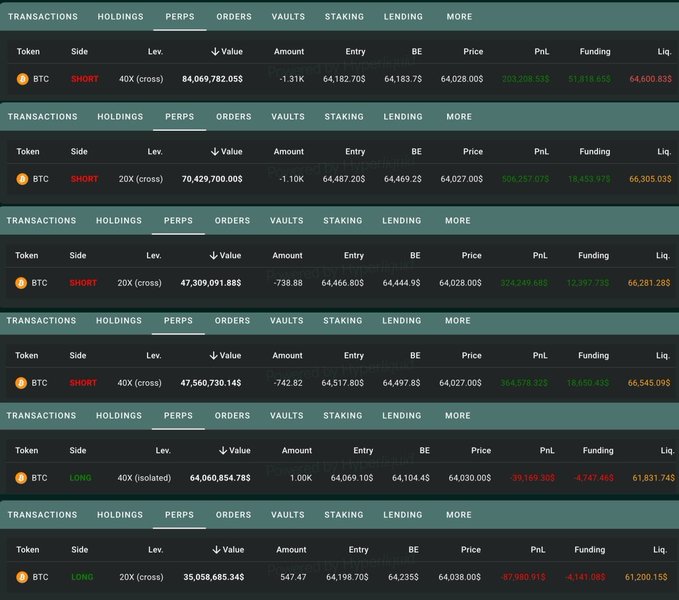679x600 pixels.
Task: Sort by Funding column above -4,141.08$ value
Action: point(590,550)
